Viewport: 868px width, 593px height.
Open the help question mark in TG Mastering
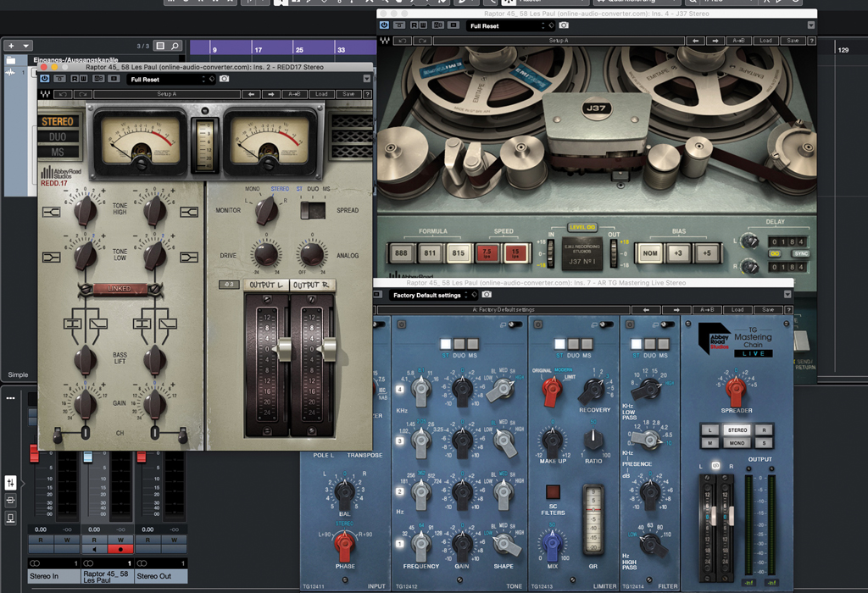[x=789, y=310]
